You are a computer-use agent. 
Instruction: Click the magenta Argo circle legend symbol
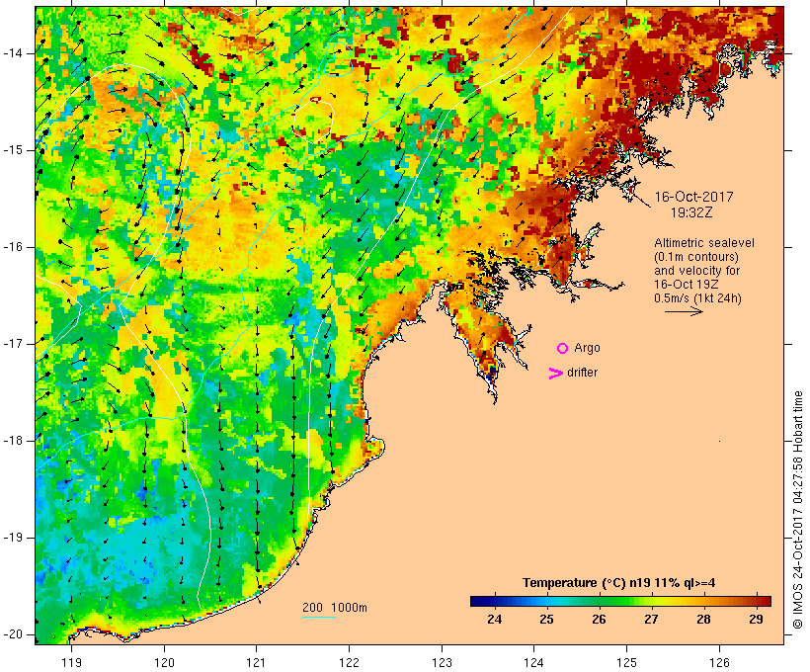coord(563,349)
